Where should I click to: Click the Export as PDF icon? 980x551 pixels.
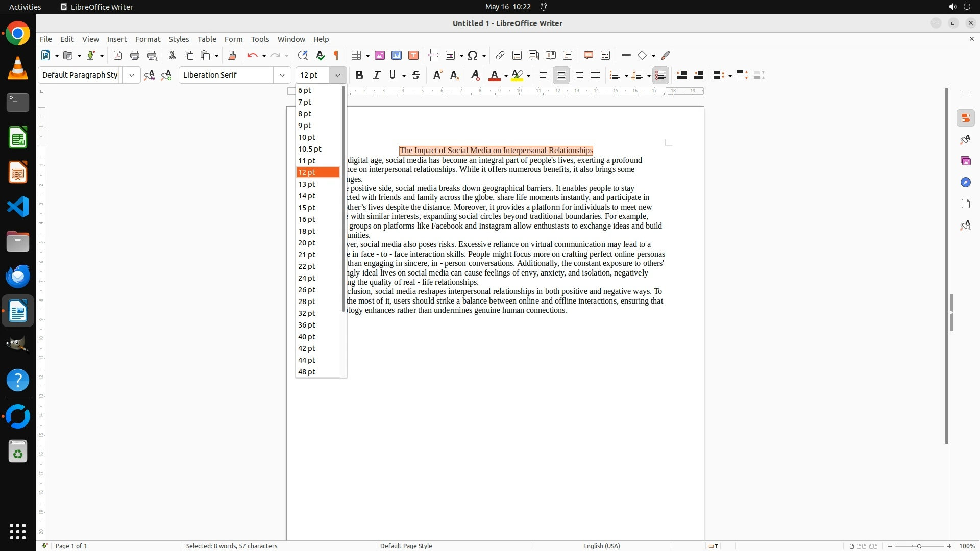118,55
